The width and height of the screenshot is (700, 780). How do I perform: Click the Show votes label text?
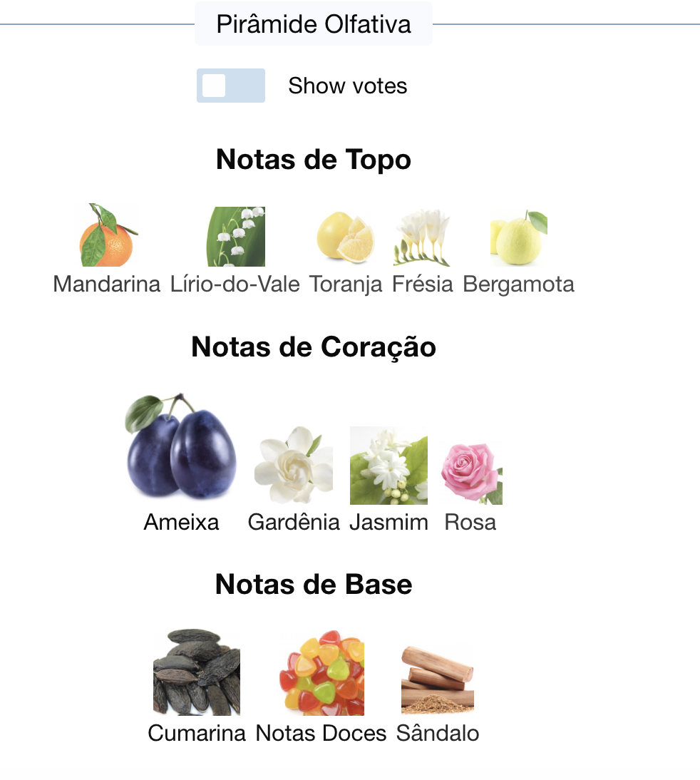click(x=348, y=86)
